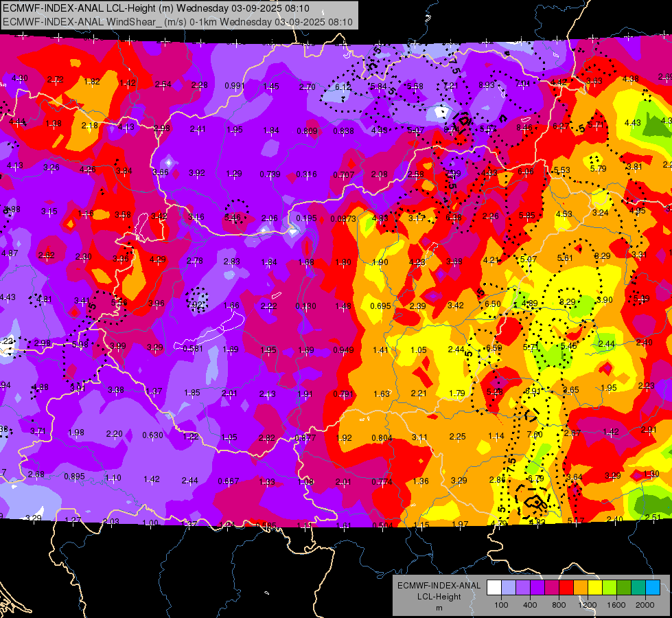672x618 pixels.
Task: Click the grid value 5.79
Action: click(x=598, y=168)
